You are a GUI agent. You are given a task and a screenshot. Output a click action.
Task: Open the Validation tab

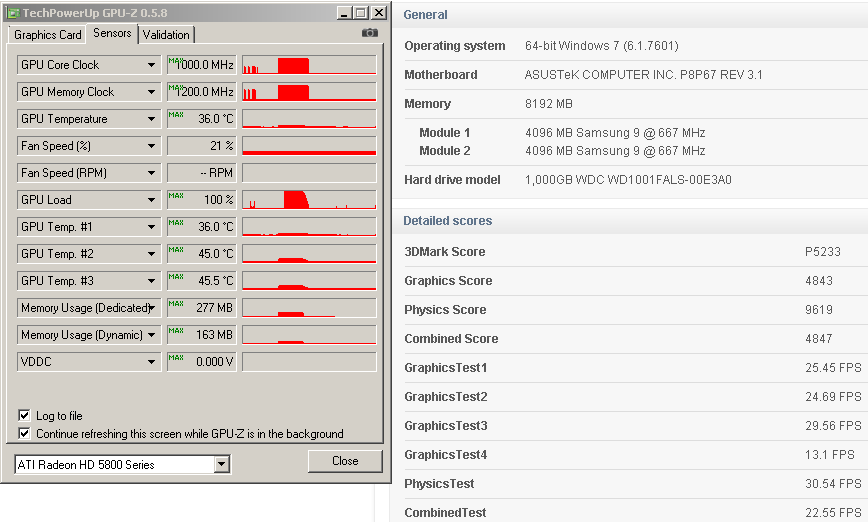166,34
